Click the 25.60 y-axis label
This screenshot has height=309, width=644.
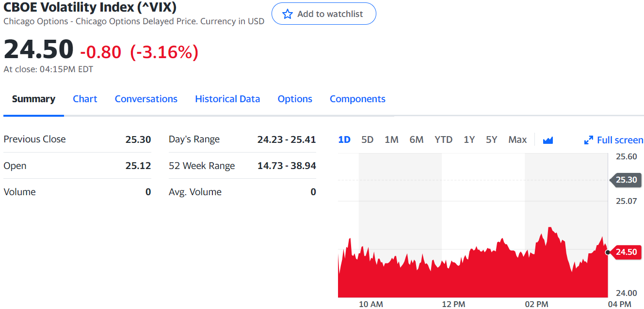(x=626, y=156)
